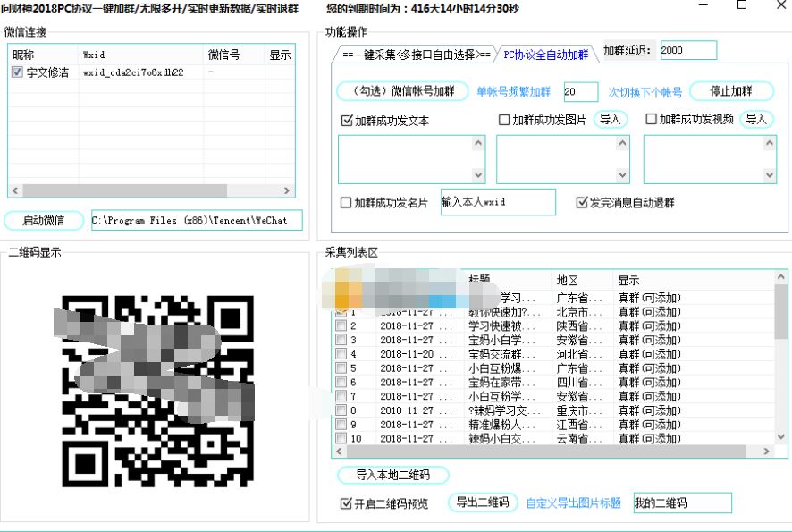
Task: Toggle 发完消息自动退群 checkbox
Action: pos(581,203)
